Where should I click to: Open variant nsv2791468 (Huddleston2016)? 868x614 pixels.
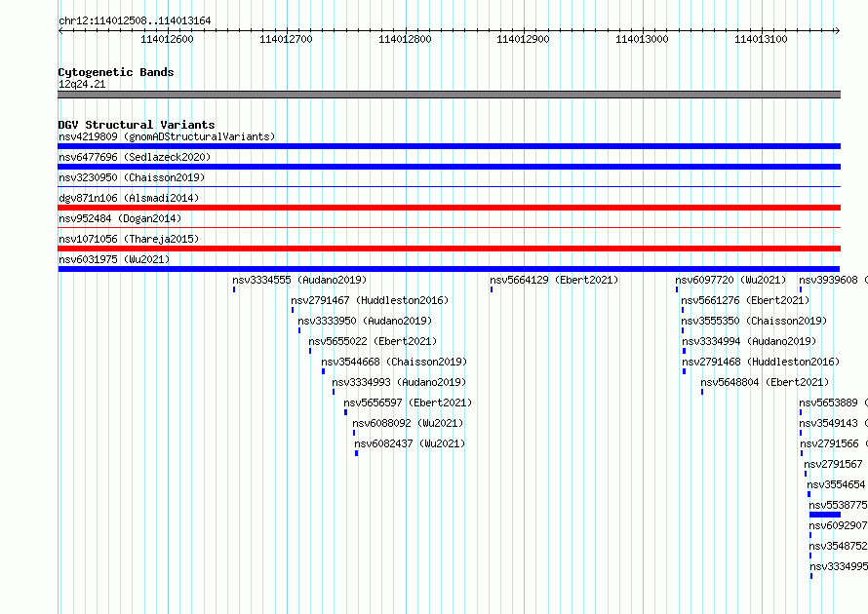pyautogui.click(x=761, y=362)
